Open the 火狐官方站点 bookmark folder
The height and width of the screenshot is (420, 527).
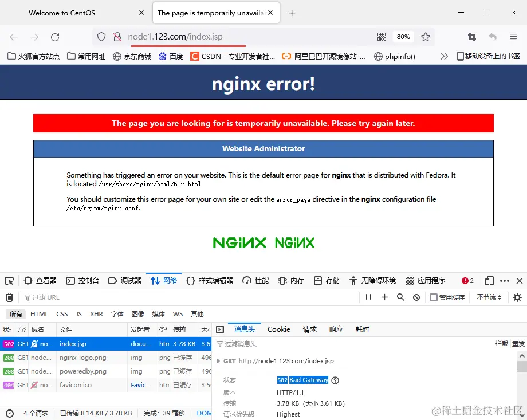(33, 56)
